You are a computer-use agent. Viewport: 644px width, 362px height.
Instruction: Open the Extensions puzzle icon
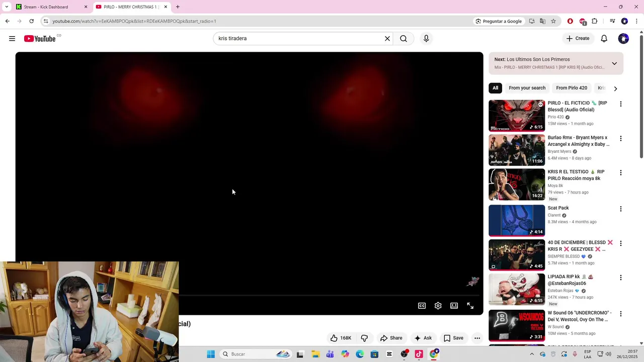[595, 21]
